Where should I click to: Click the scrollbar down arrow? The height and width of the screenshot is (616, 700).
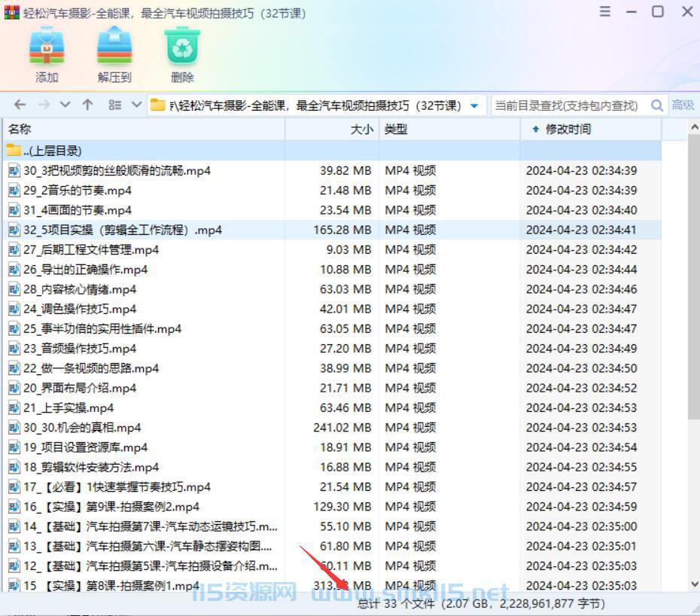tap(694, 584)
